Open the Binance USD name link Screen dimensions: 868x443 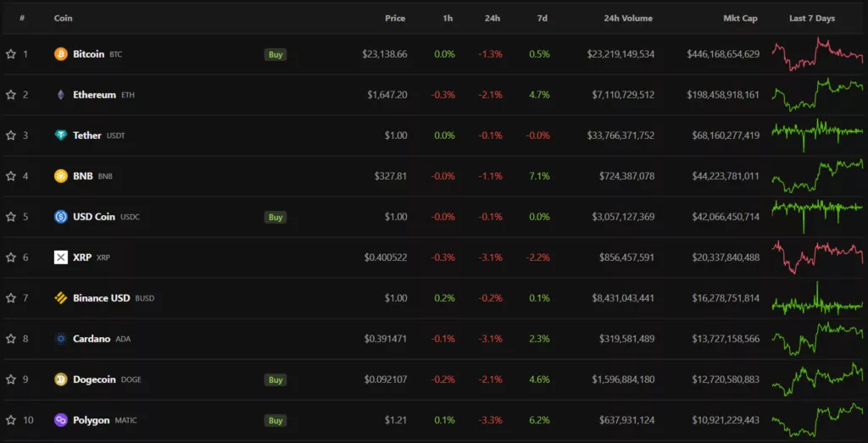click(x=102, y=298)
